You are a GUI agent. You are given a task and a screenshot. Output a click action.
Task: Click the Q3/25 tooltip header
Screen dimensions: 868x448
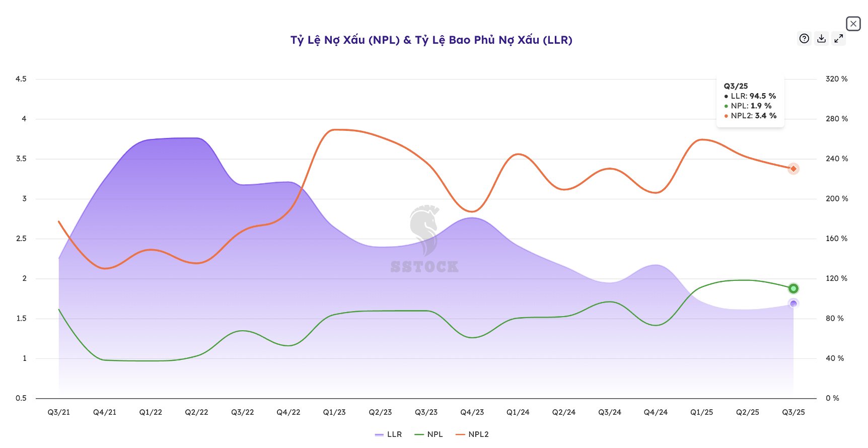point(736,86)
